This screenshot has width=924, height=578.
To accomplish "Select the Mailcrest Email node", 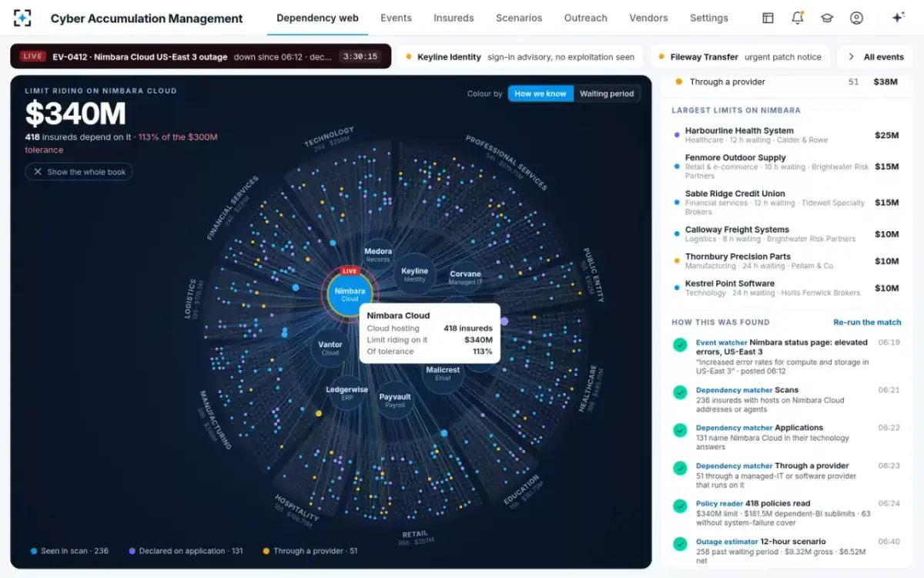I will pos(443,374).
